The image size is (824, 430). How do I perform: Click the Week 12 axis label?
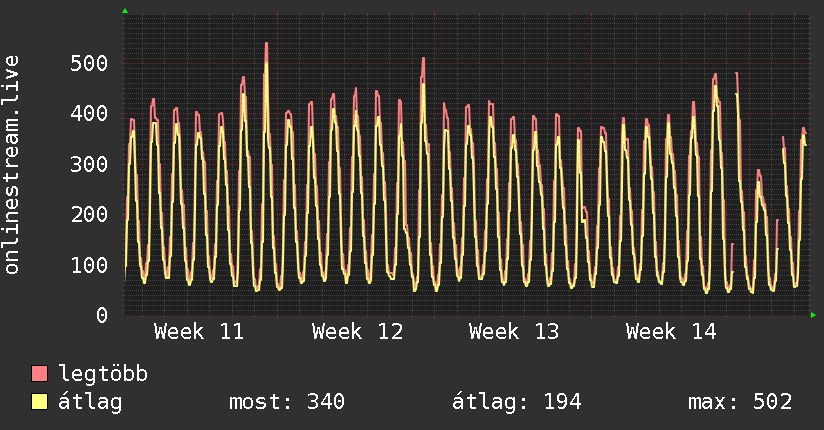pos(357,332)
